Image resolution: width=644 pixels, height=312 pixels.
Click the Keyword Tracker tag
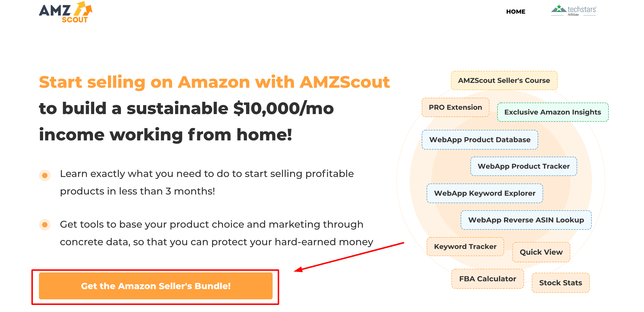[465, 246]
